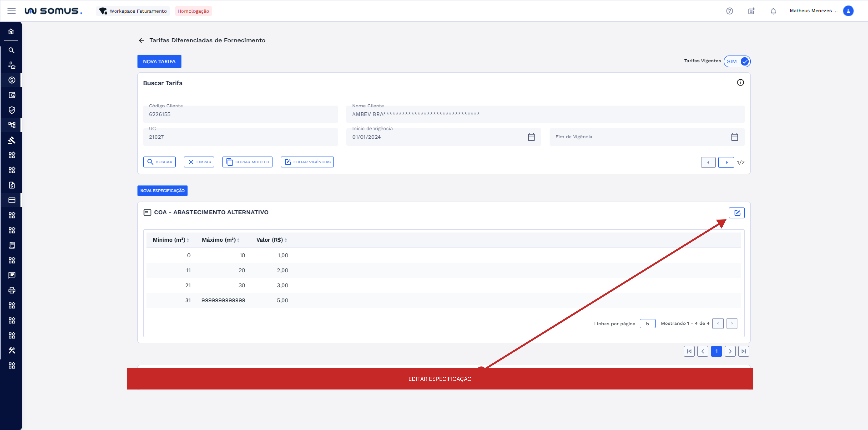Screen dimensions: 868x430
Task: Go back using the arrow beside title
Action: (x=141, y=40)
